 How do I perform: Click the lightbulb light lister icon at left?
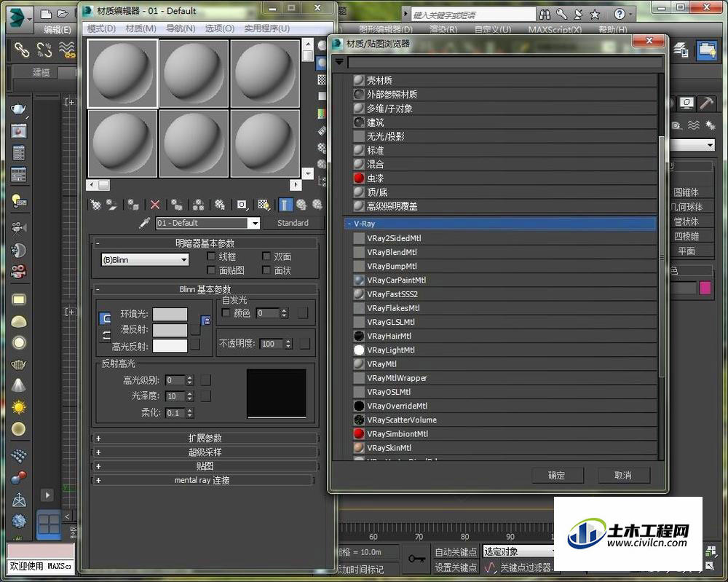click(x=19, y=201)
